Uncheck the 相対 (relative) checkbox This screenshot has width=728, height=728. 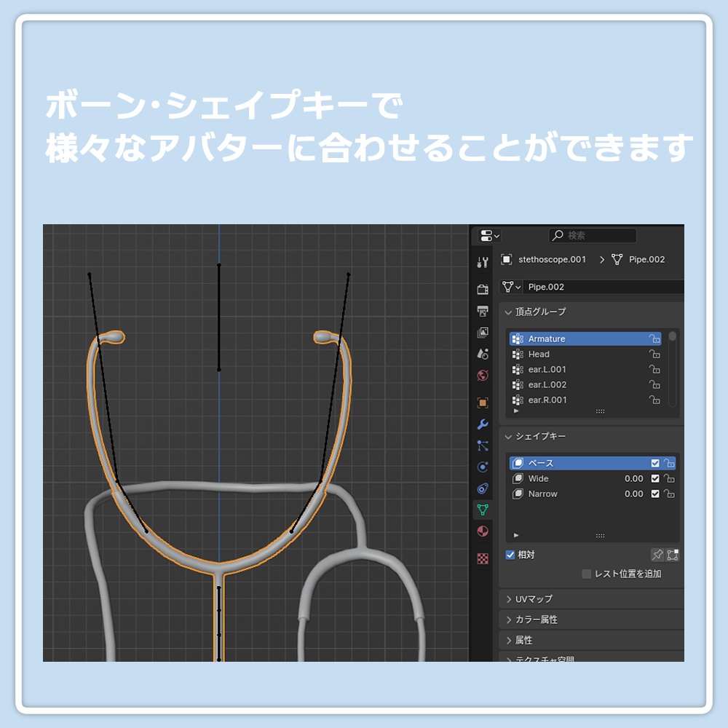pyautogui.click(x=510, y=554)
